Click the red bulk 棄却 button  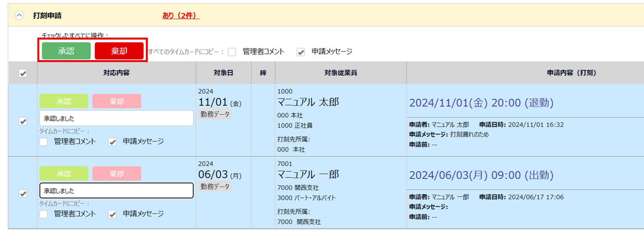(119, 51)
